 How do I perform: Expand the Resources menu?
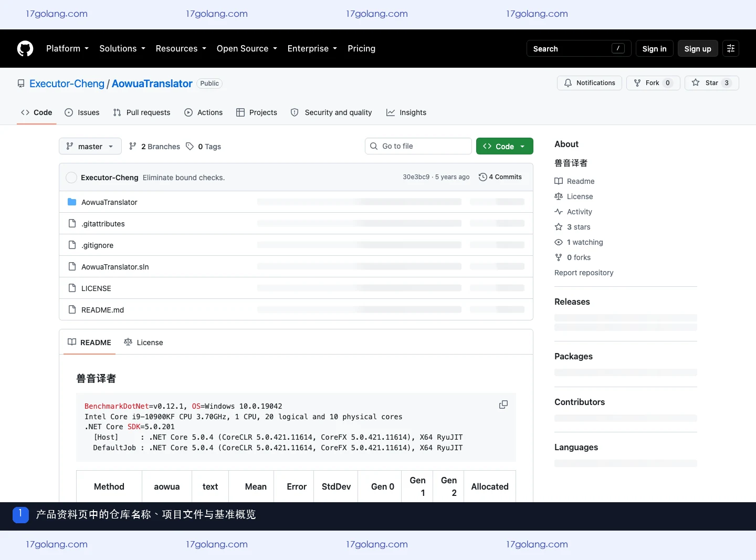pyautogui.click(x=181, y=48)
